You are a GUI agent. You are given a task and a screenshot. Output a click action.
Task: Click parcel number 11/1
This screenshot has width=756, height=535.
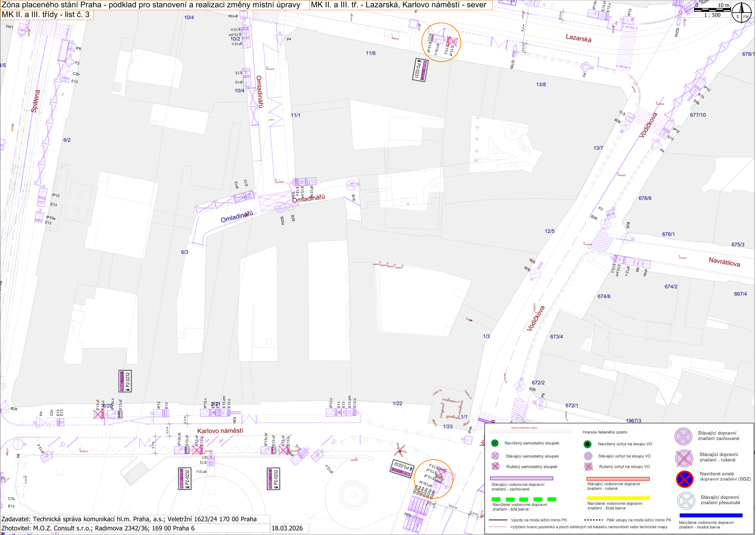(x=295, y=115)
